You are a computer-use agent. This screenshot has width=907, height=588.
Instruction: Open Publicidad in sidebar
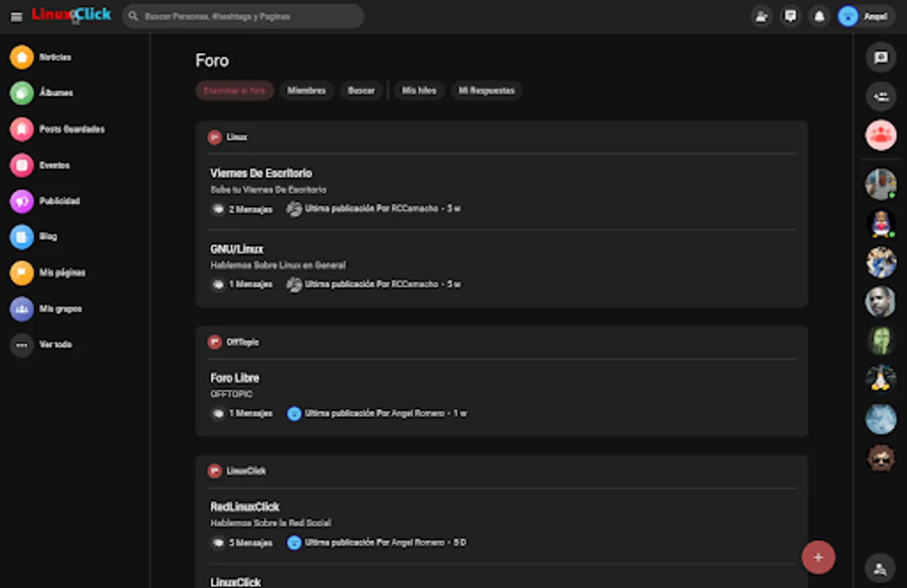pyautogui.click(x=44, y=201)
